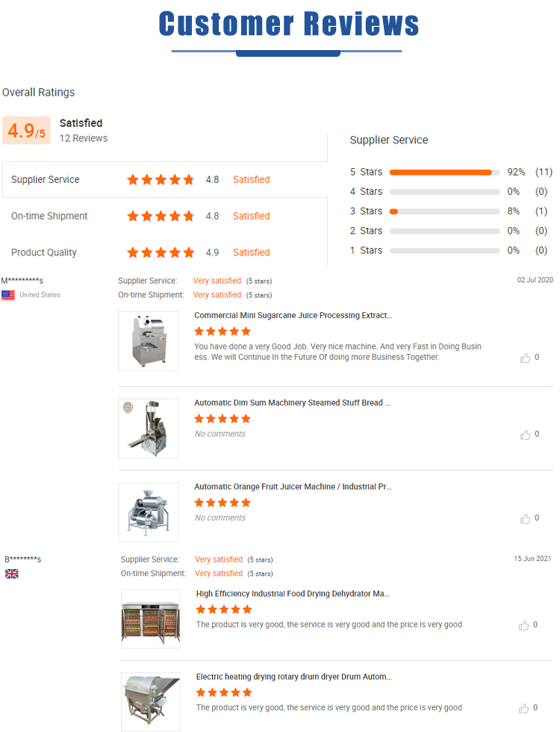Filter reviews by 5 Stars bar
The image size is (560, 732).
pos(444,173)
